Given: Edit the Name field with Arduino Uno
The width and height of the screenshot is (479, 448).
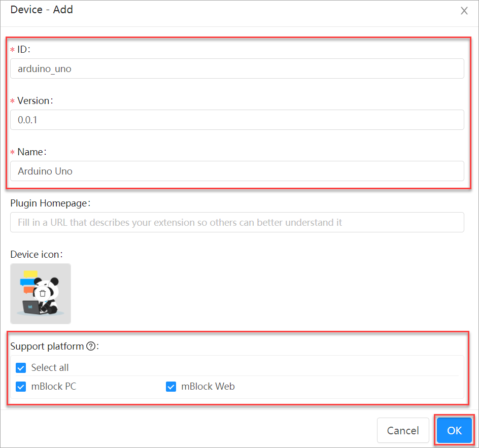Looking at the screenshot, I should click(237, 171).
